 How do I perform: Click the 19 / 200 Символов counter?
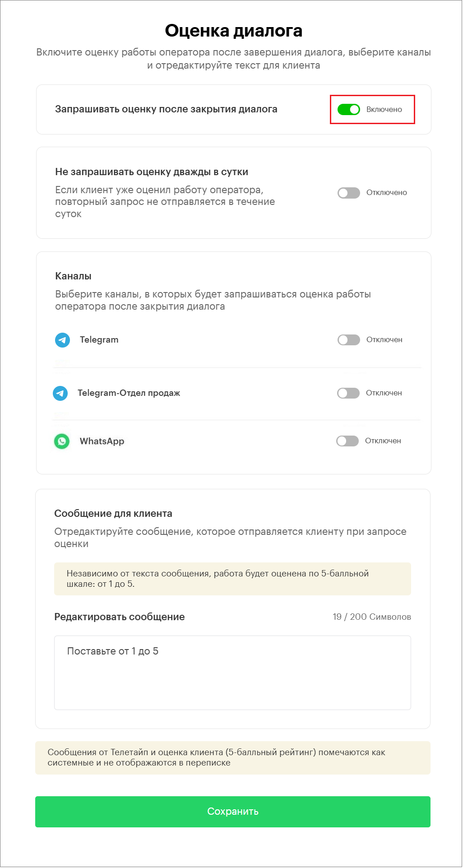[x=372, y=617]
